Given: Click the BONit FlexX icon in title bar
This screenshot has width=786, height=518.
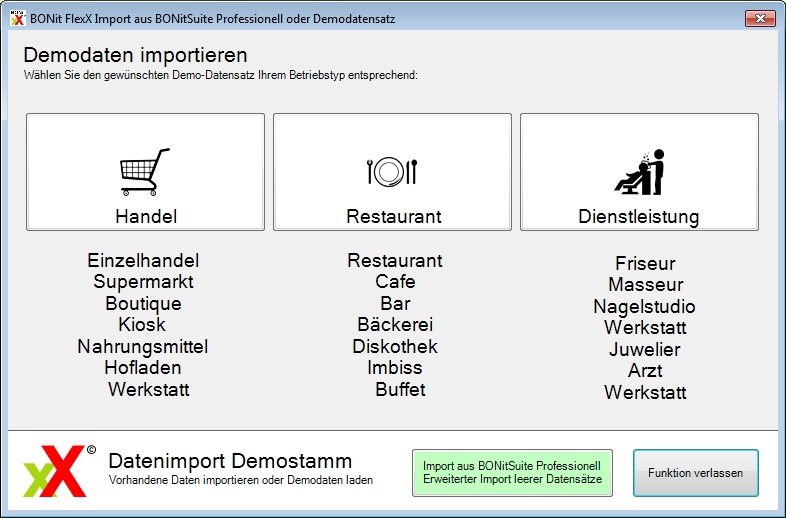Looking at the screenshot, I should pos(18,19).
